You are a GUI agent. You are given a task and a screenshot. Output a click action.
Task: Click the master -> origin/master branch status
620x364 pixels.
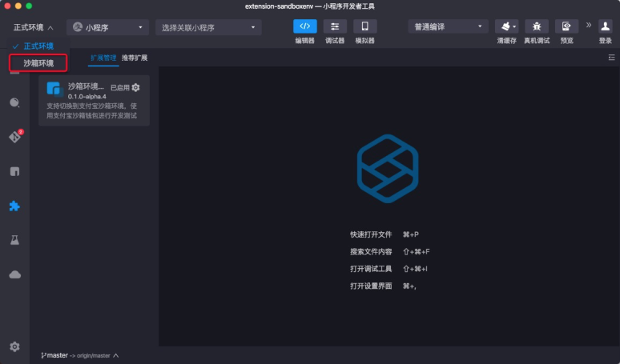pos(79,355)
